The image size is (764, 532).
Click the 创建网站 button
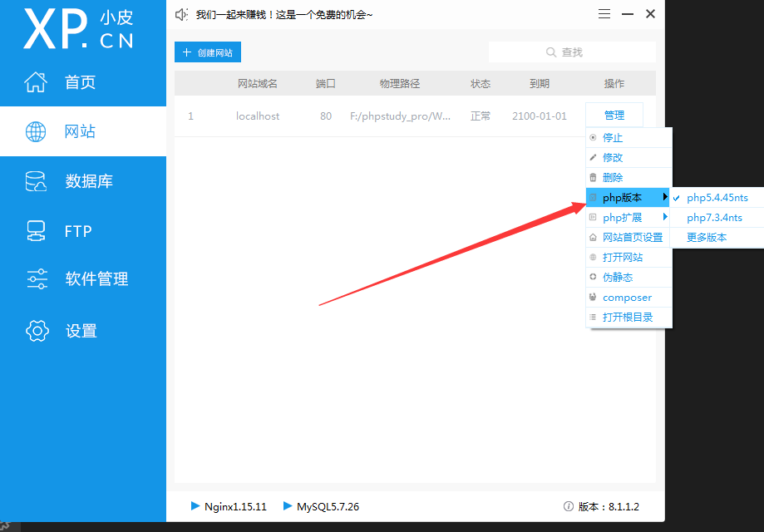[x=208, y=52]
